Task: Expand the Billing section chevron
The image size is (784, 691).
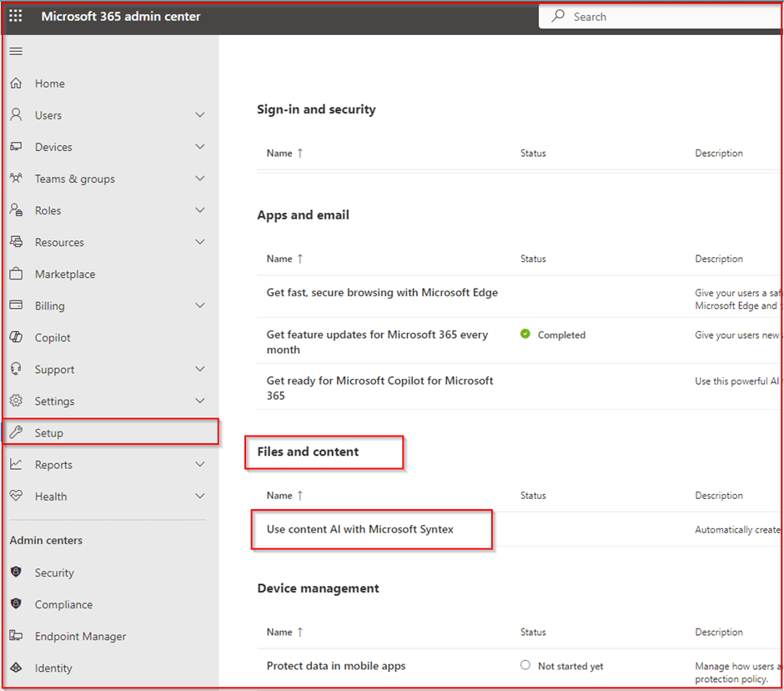Action: [x=199, y=306]
